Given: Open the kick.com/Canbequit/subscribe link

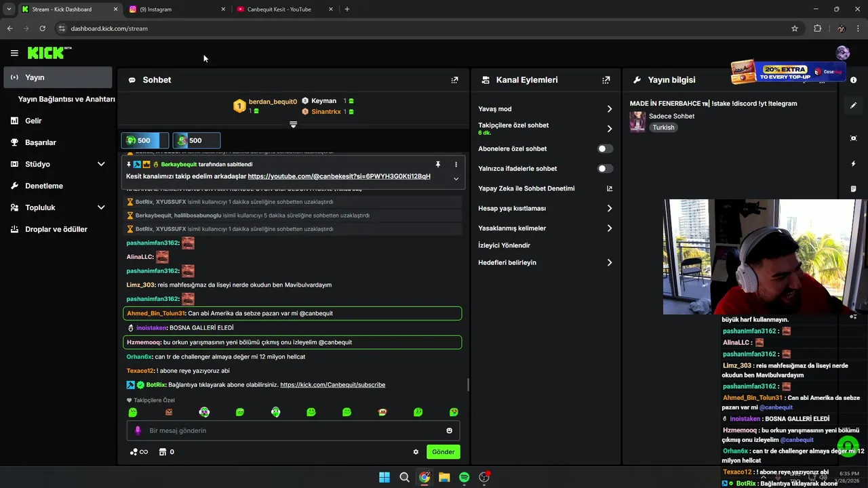Looking at the screenshot, I should (332, 385).
